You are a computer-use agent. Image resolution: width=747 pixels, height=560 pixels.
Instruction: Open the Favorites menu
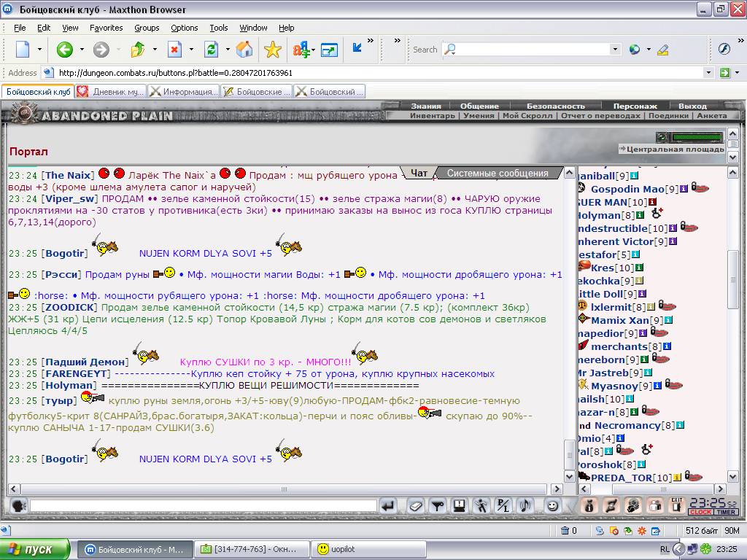coord(107,28)
